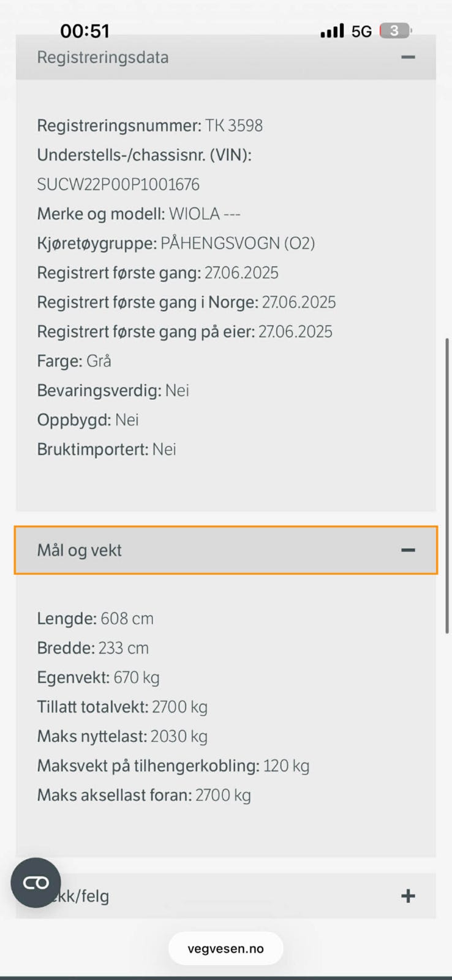This screenshot has width=452, height=980.
Task: Click the Lengde 608 cm line
Action: [x=95, y=619]
